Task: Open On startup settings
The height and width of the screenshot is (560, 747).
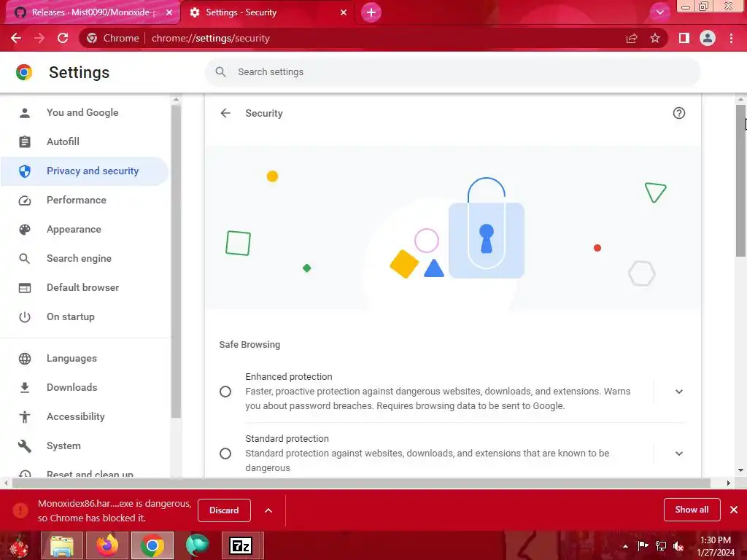Action: click(71, 316)
